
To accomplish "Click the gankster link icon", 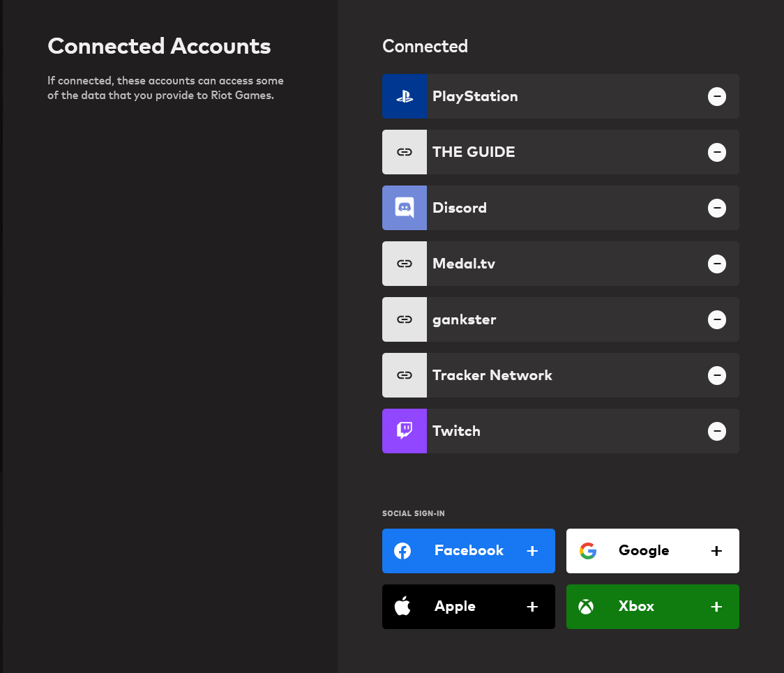I will pyautogui.click(x=405, y=319).
